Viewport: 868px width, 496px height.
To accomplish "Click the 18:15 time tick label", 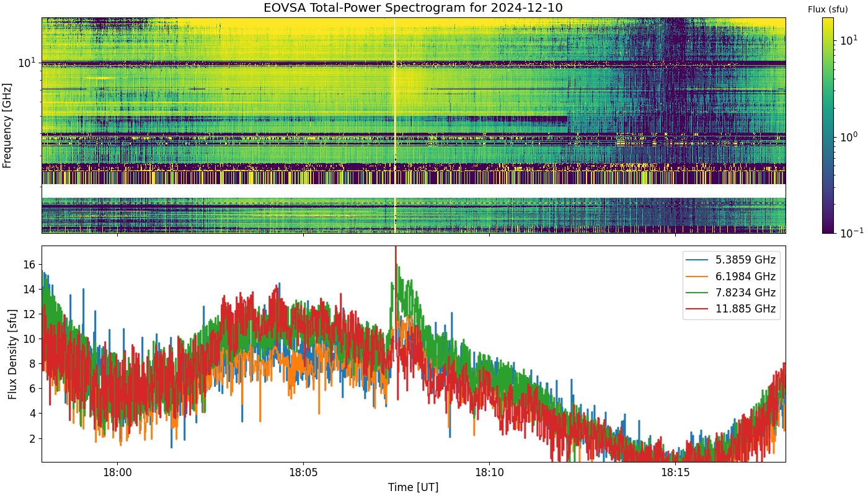I will (x=675, y=472).
